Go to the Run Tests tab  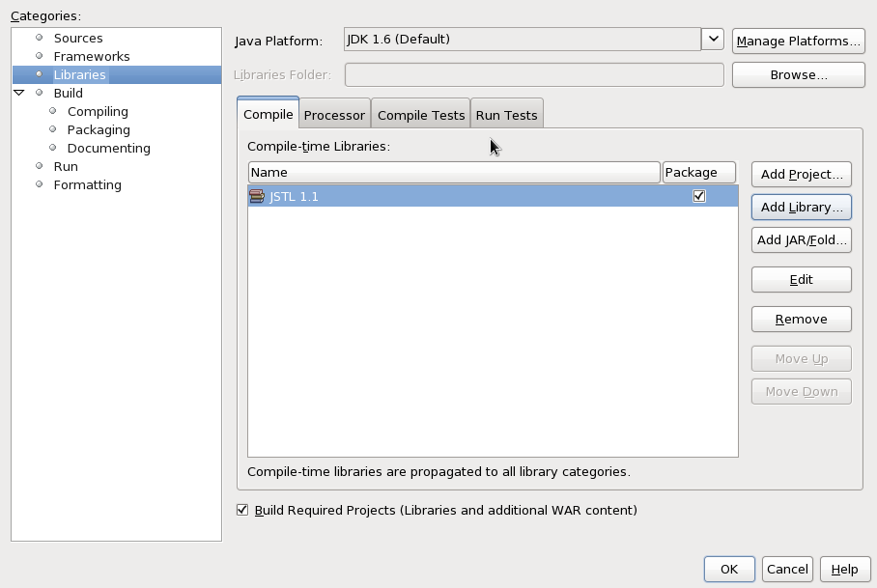tap(507, 115)
